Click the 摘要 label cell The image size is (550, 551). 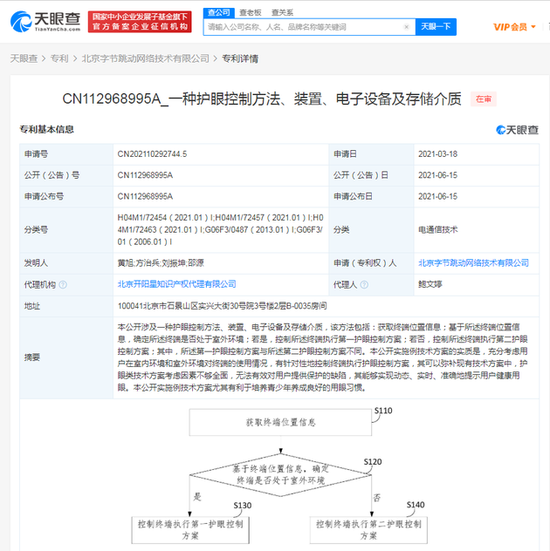point(66,357)
